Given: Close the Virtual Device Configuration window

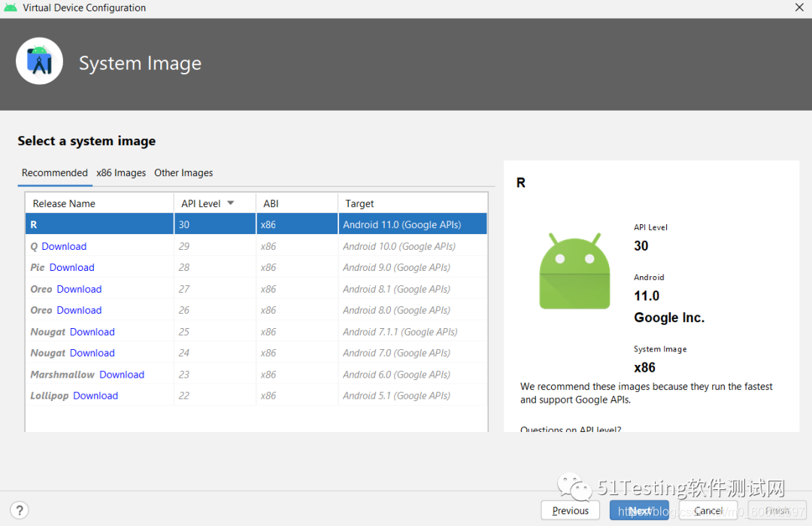Looking at the screenshot, I should [799, 8].
